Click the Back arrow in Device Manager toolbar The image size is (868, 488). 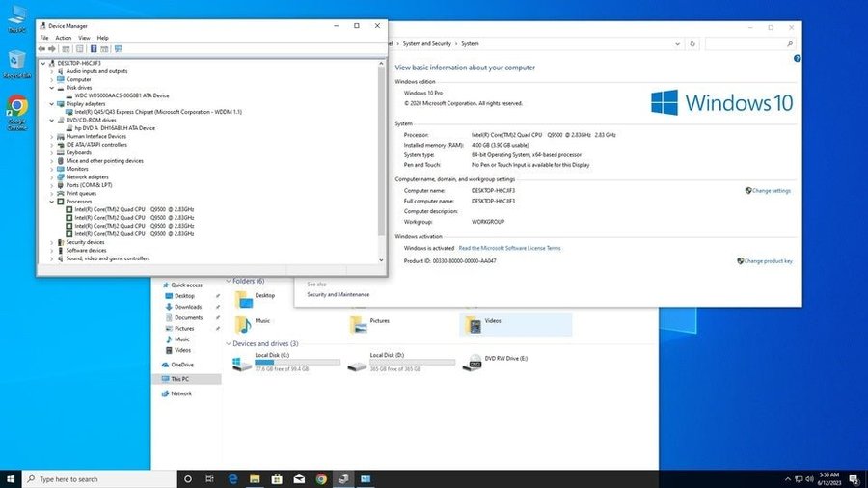41,48
